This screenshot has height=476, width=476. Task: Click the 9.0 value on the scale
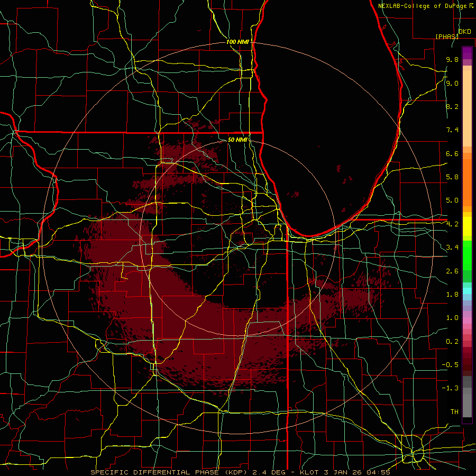pos(452,83)
